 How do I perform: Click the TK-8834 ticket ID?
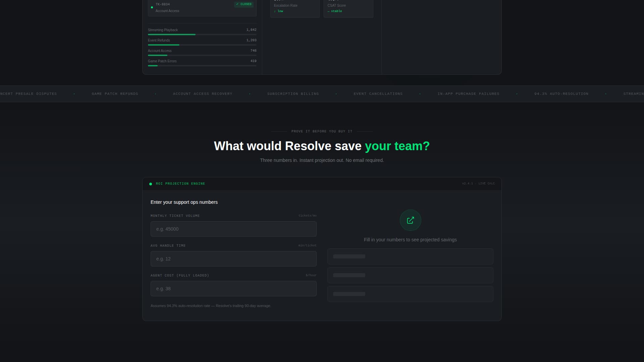[163, 4]
